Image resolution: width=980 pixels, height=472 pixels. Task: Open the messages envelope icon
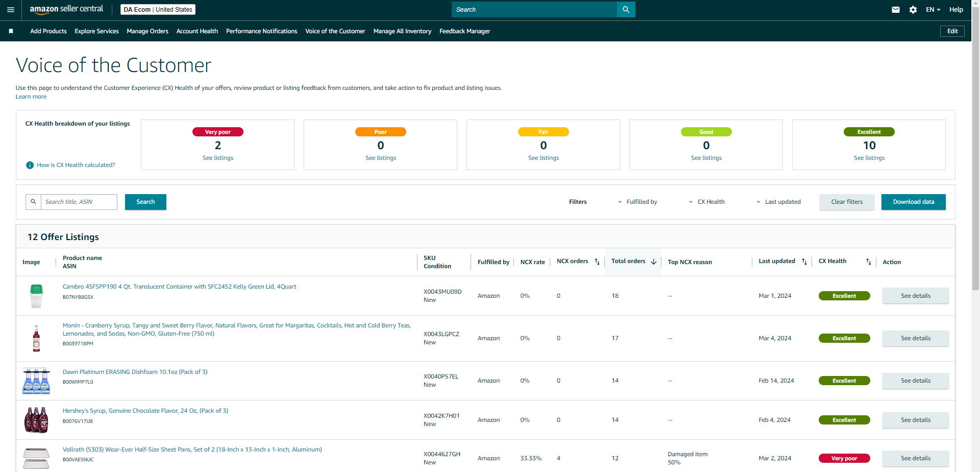[896, 10]
